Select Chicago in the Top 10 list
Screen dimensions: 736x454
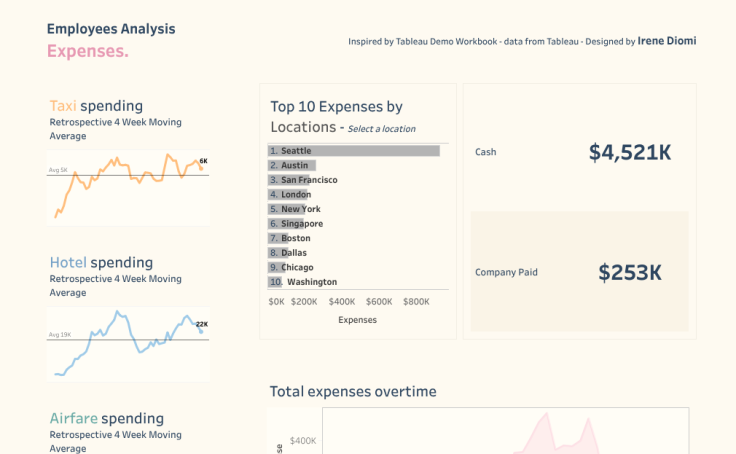click(x=296, y=268)
